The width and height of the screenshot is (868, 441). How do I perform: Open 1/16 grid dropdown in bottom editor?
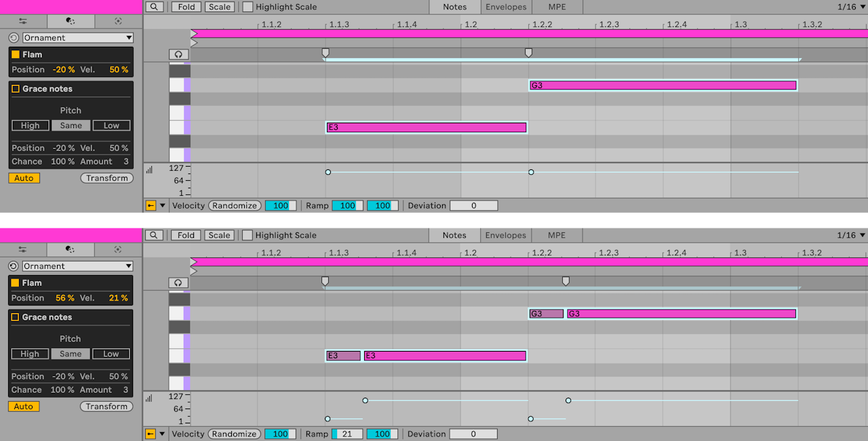[851, 235]
